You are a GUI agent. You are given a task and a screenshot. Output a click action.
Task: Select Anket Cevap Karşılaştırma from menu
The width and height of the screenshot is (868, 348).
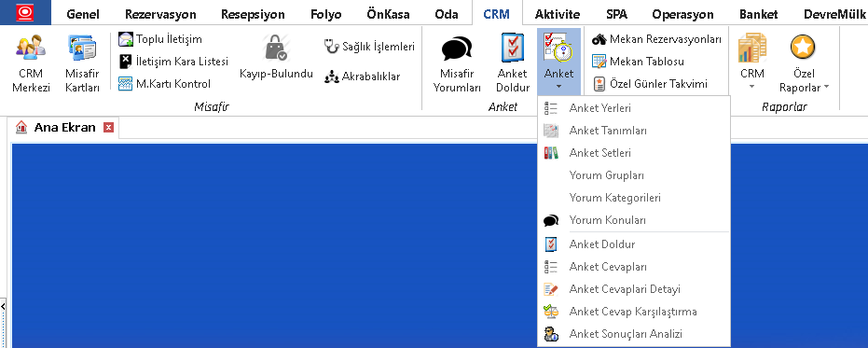[x=634, y=312]
